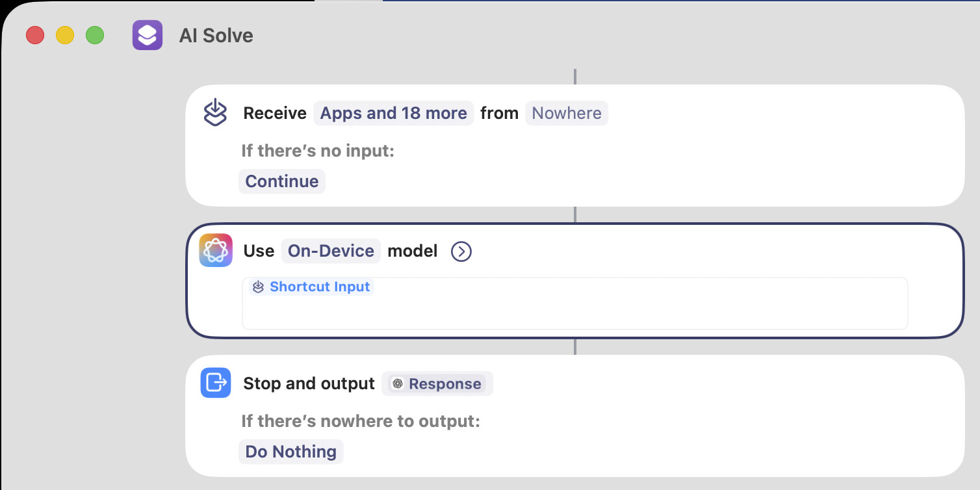Click the purple Shortcuts icon in title bar
This screenshot has width=980, height=490.
pos(148,35)
